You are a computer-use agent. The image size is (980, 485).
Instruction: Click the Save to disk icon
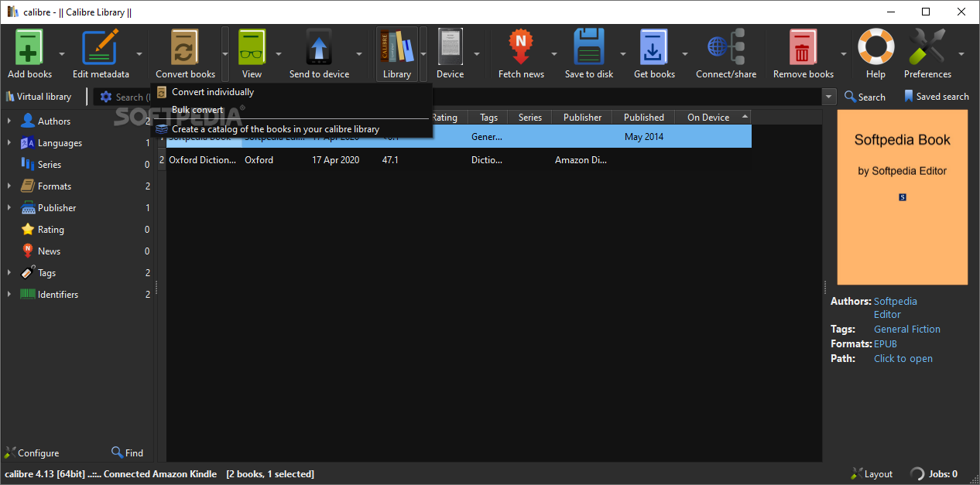[x=589, y=47]
